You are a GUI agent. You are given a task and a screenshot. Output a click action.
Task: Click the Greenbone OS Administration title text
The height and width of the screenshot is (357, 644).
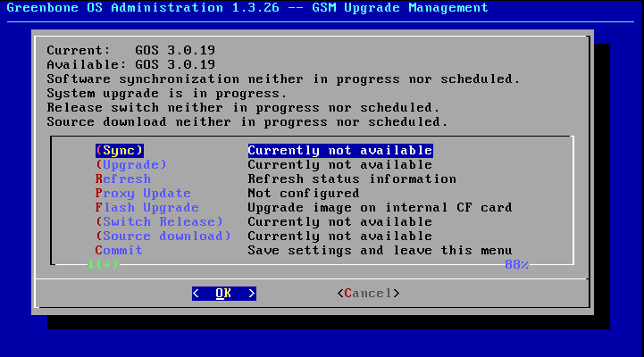(247, 8)
